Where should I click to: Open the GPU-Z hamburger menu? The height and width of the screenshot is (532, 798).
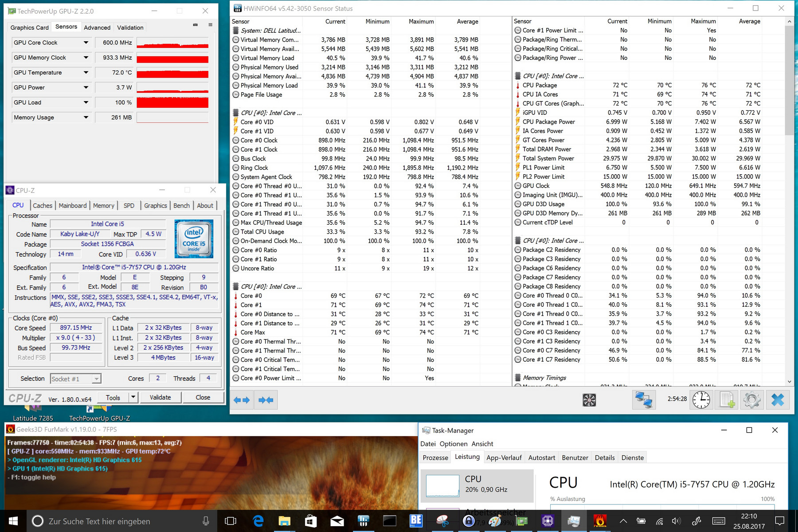[x=210, y=25]
